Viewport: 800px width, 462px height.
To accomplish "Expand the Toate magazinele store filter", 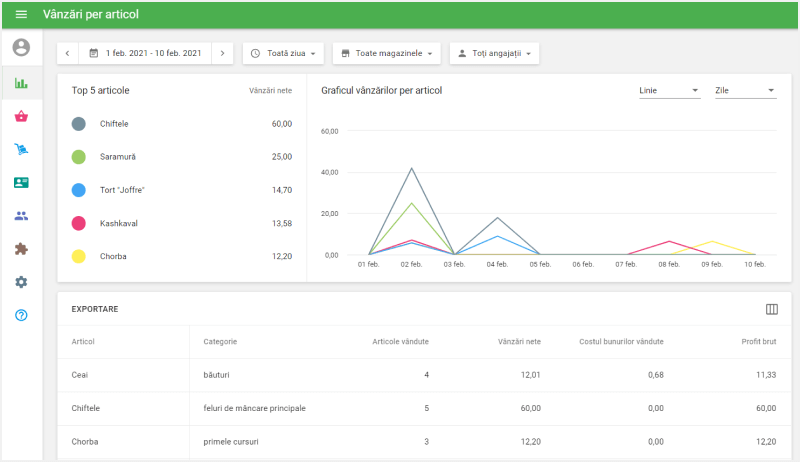I will tap(386, 53).
